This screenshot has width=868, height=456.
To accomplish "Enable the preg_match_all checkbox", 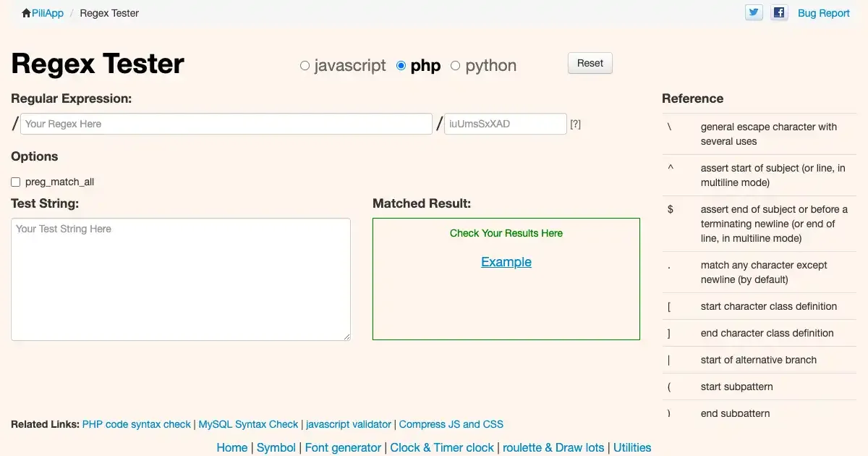I will [x=16, y=182].
